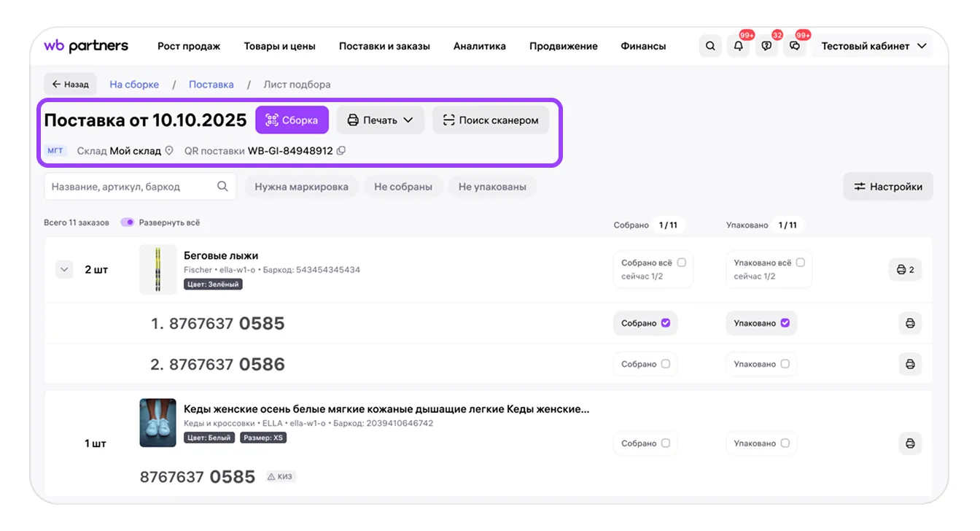Screen dimensions: 980x531
Task: Copy QR code WB-GI-84948912 via copy icon
Action: [341, 151]
